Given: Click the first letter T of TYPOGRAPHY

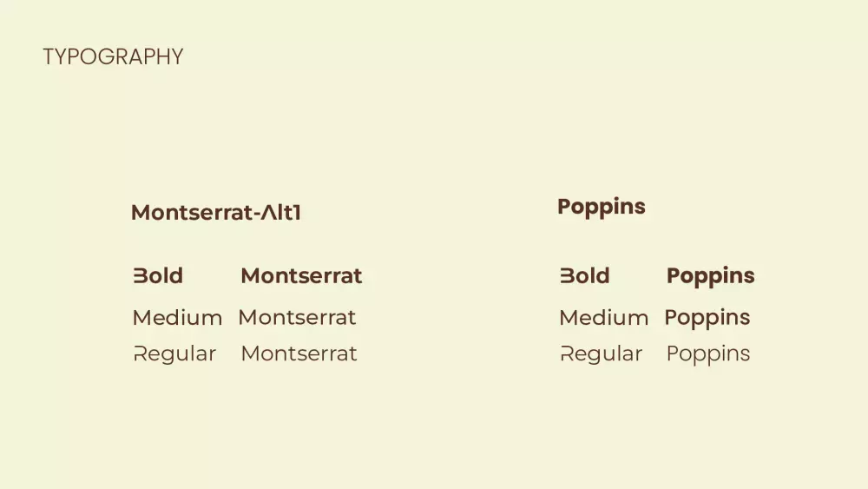Looking at the screenshot, I should [49, 57].
